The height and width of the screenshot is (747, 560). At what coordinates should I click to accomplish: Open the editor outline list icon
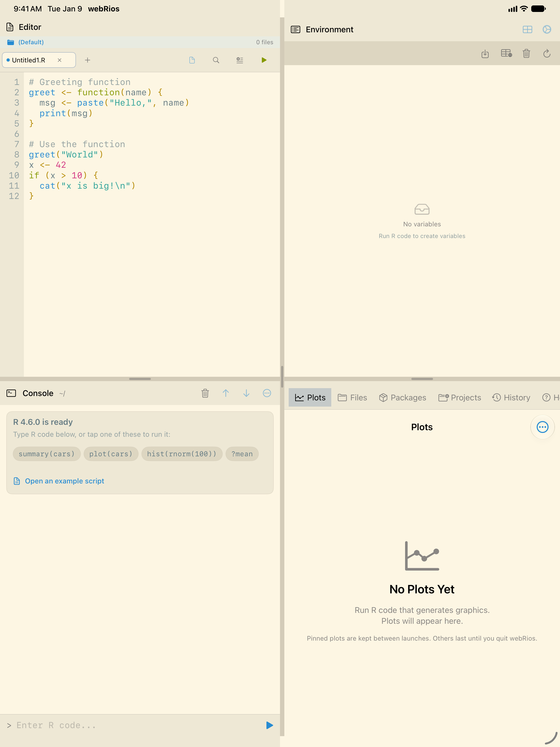[x=240, y=60]
